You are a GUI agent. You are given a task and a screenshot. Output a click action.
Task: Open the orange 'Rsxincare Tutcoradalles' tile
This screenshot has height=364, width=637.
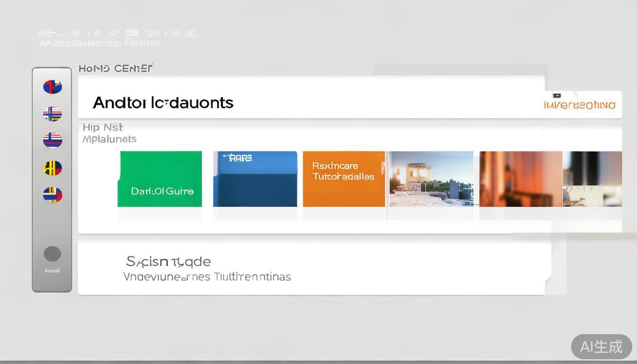(x=344, y=179)
